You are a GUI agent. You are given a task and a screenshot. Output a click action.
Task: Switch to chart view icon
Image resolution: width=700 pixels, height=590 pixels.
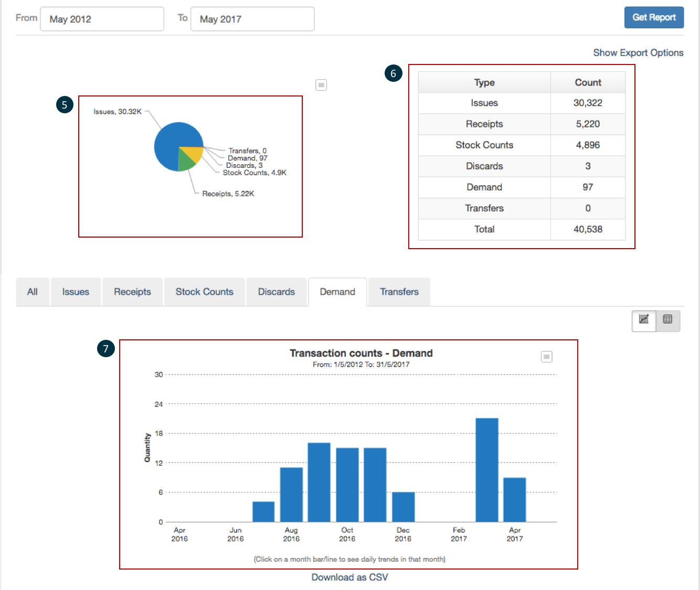(x=644, y=320)
